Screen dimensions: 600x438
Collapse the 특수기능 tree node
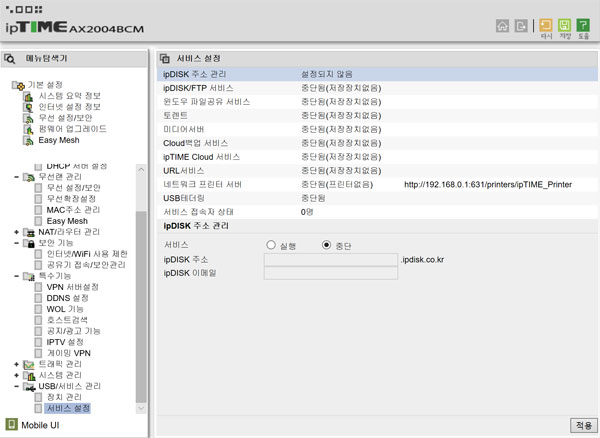[x=16, y=276]
